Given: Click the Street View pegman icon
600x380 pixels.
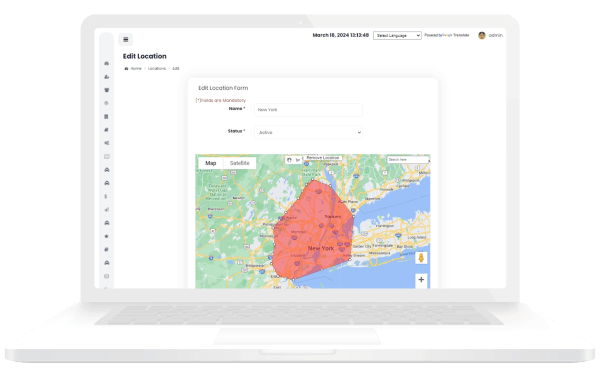Looking at the screenshot, I should point(421,258).
